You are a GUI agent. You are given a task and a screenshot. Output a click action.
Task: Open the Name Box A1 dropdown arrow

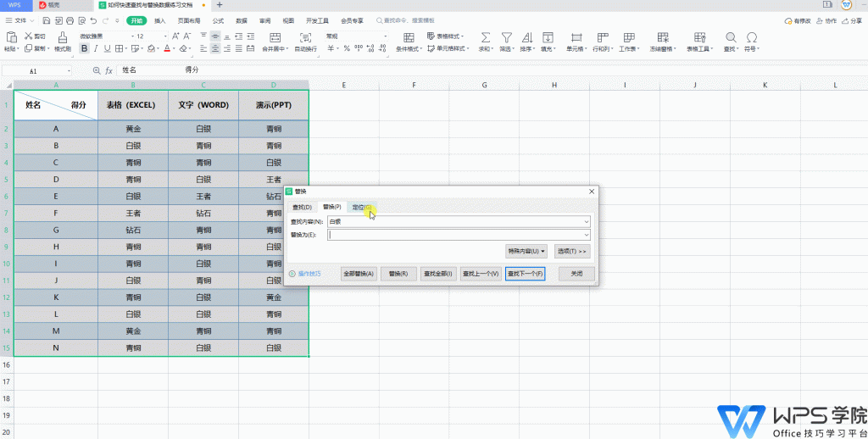[69, 71]
